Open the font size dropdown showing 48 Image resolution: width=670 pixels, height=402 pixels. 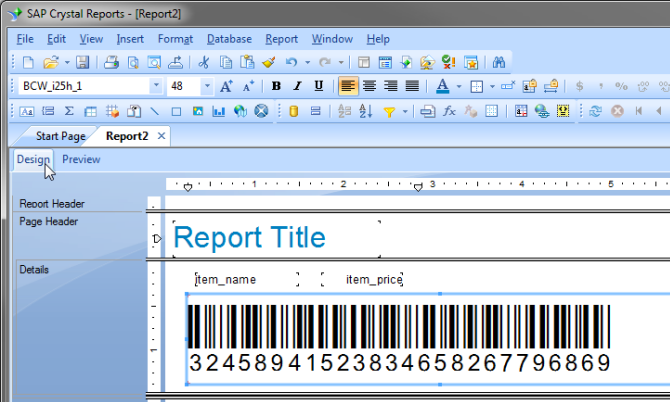pos(207,86)
